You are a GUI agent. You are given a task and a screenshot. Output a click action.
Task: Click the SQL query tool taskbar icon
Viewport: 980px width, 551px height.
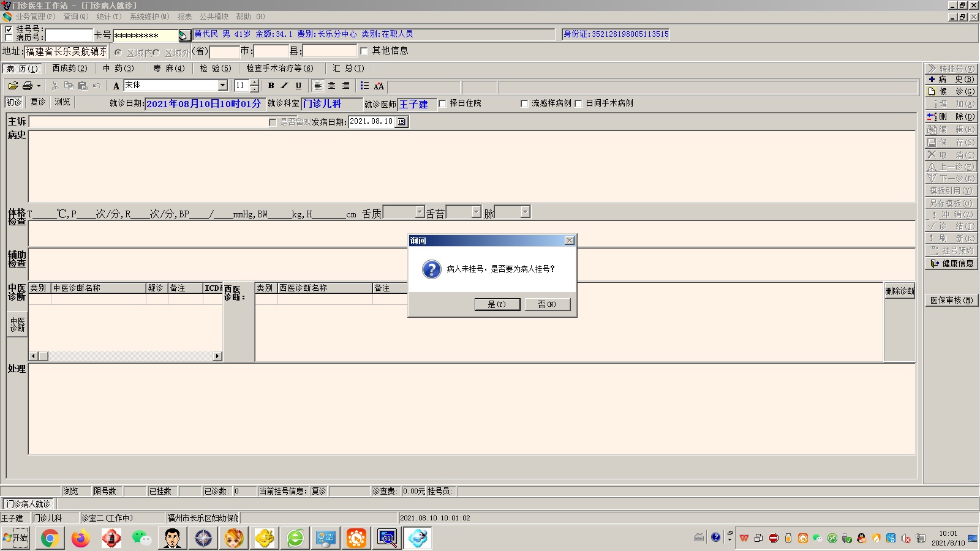387,538
